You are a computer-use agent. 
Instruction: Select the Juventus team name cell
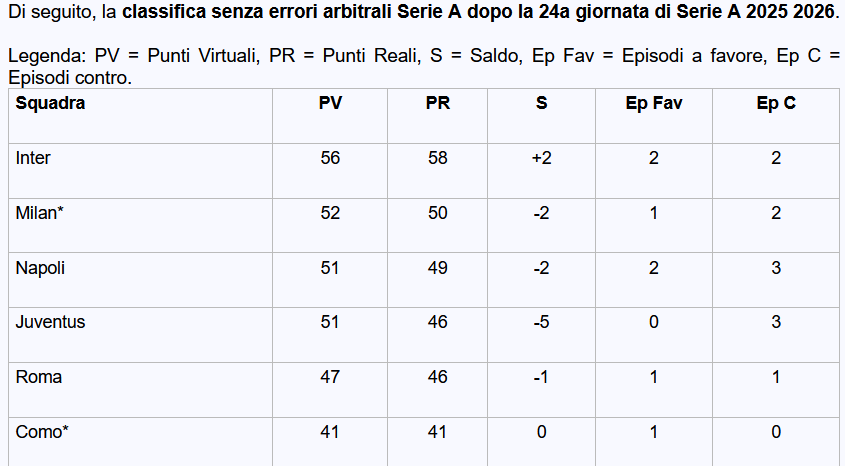point(50,322)
